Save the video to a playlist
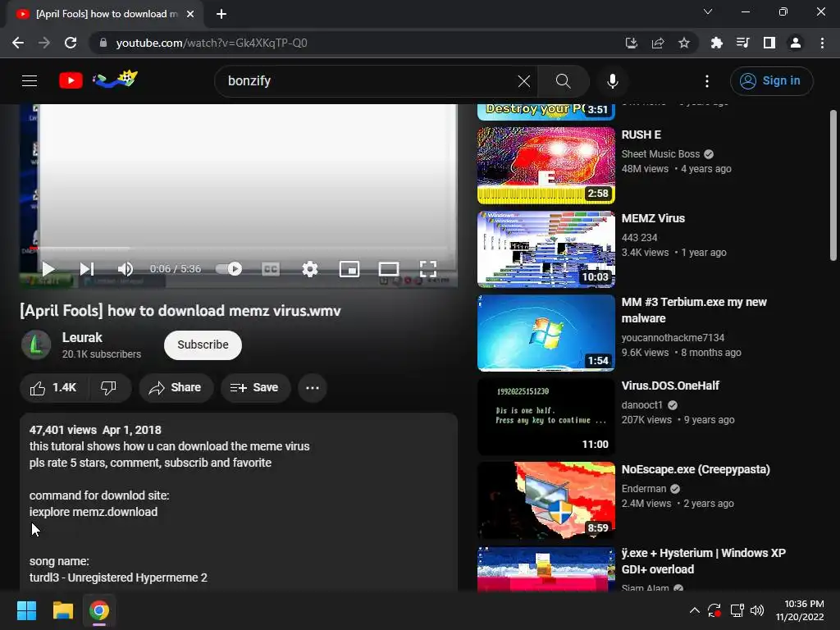 (255, 388)
